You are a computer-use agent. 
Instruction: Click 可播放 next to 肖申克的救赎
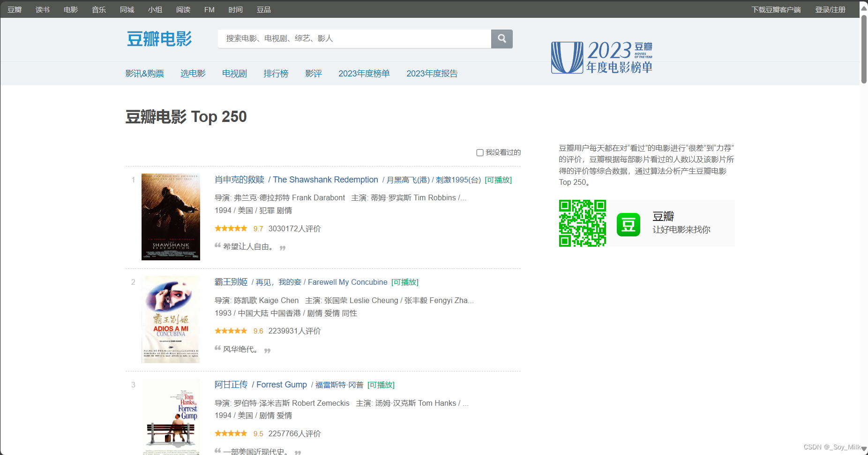point(498,180)
